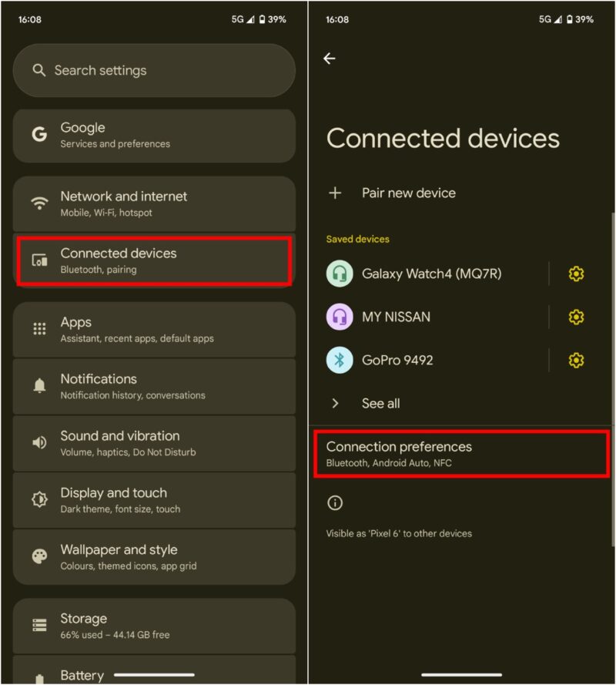616x685 pixels.
Task: Click the Network and internet Wi-Fi icon
Action: [40, 203]
